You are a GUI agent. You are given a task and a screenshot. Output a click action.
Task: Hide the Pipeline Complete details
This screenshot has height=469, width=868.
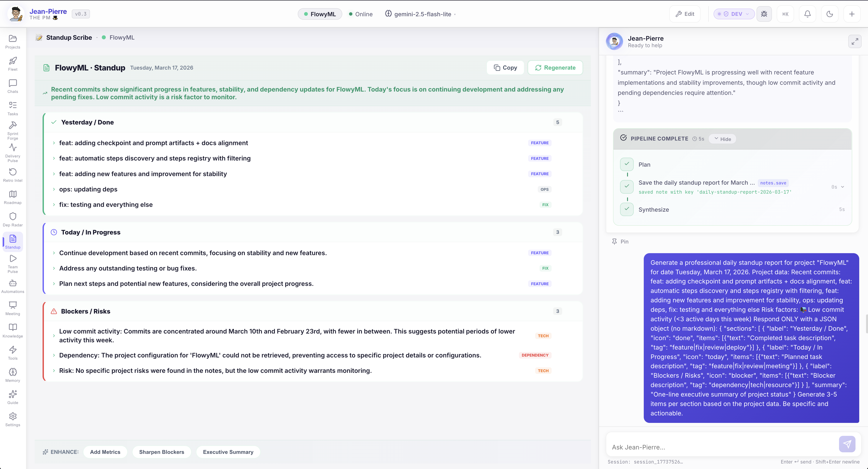722,139
